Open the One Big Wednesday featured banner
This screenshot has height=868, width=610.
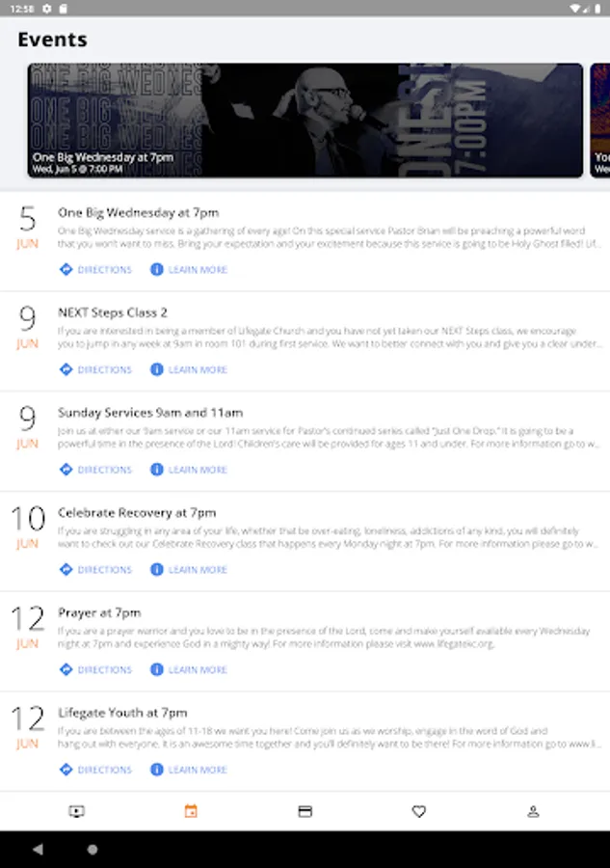point(305,121)
